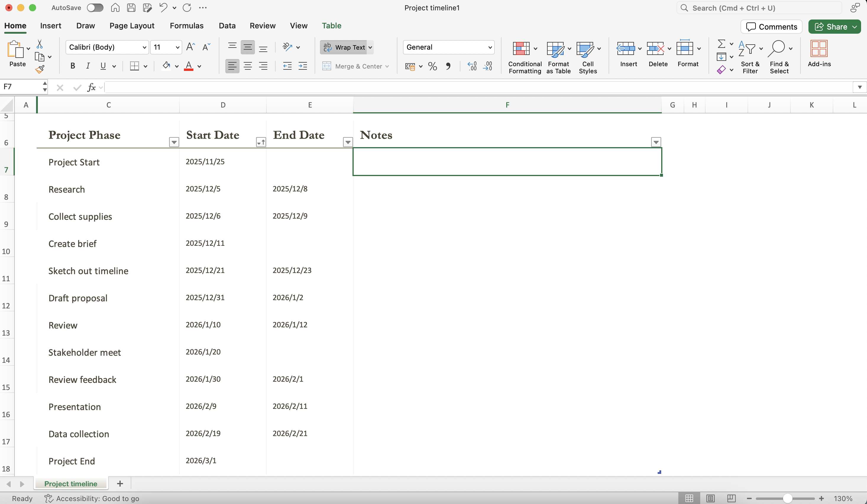Screen dimensions: 867x504
Task: Decrease the cell indent
Action: (287, 66)
